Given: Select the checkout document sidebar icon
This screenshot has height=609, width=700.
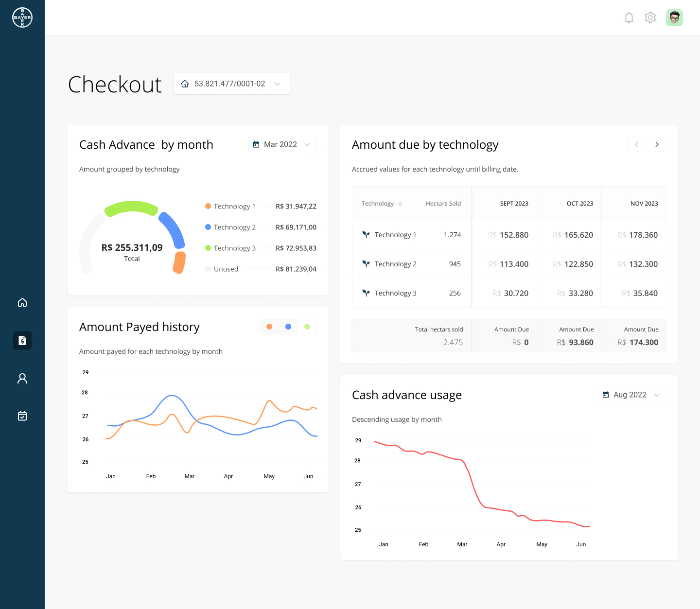Looking at the screenshot, I should [x=22, y=341].
